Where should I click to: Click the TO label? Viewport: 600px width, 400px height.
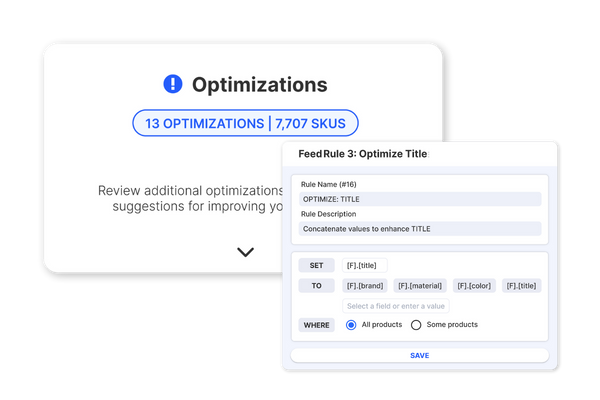click(x=316, y=286)
